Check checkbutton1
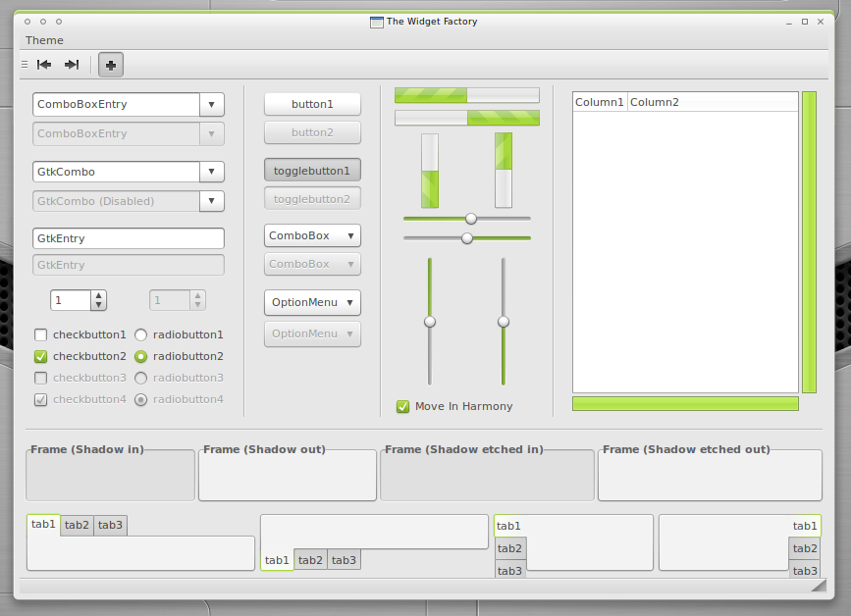 tap(80, 335)
